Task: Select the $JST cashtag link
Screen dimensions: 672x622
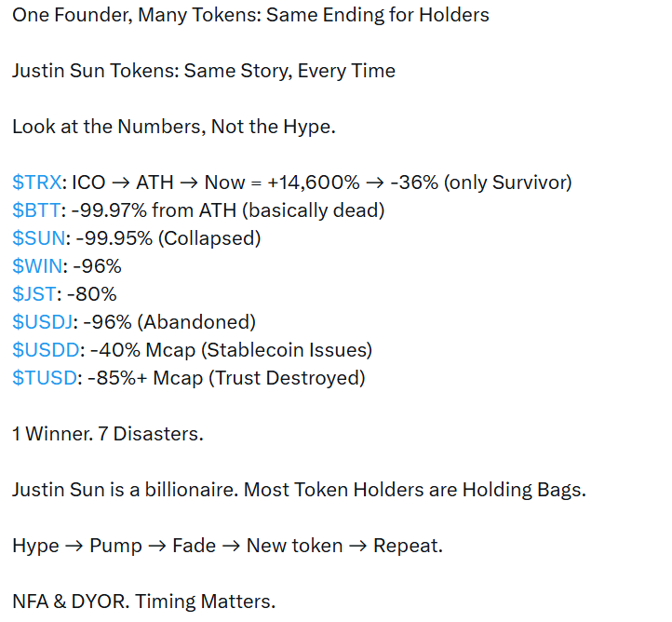Action: (34, 294)
